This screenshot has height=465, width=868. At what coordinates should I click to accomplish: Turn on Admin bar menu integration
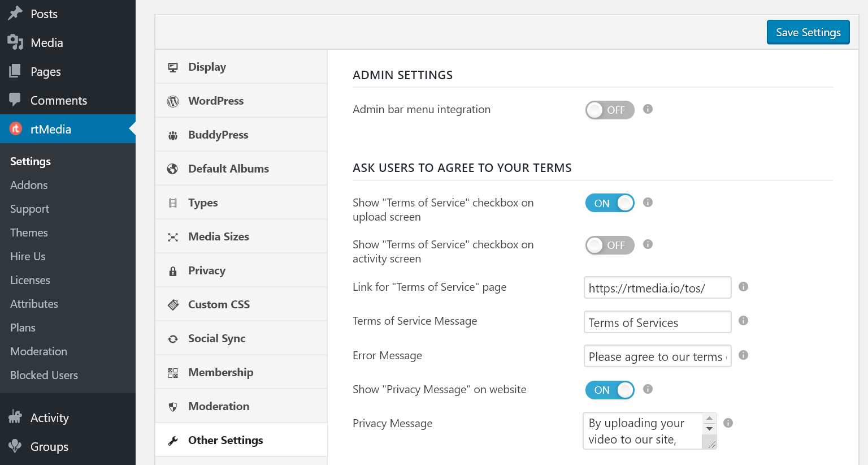pos(609,110)
